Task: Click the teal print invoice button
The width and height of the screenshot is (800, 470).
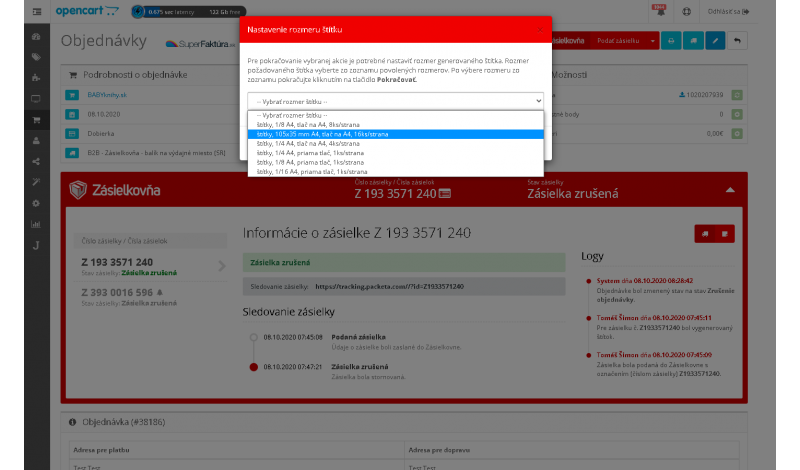Action: click(671, 41)
